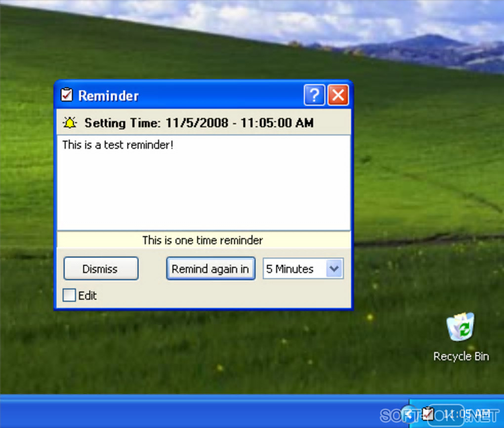Click the system tray clock showing 11:05 AM
This screenshot has width=504, height=428.
tap(467, 414)
